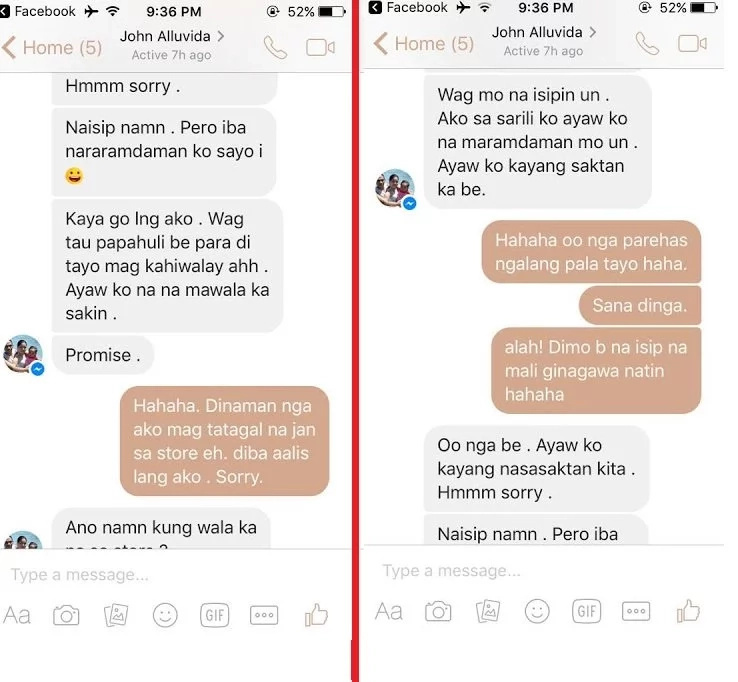738x682 pixels.
Task: Tap the voice call icon in left chat
Action: (275, 47)
